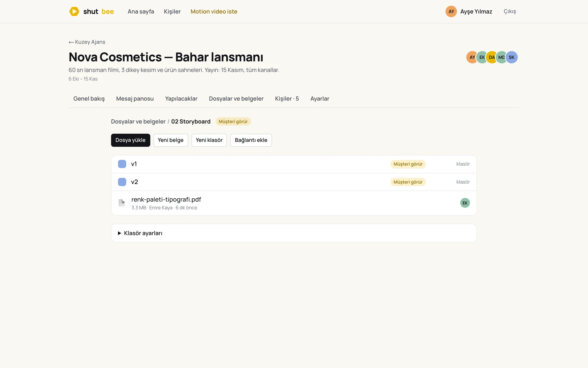Open the v1 folder icon
The image size is (588, 368).
pos(122,164)
